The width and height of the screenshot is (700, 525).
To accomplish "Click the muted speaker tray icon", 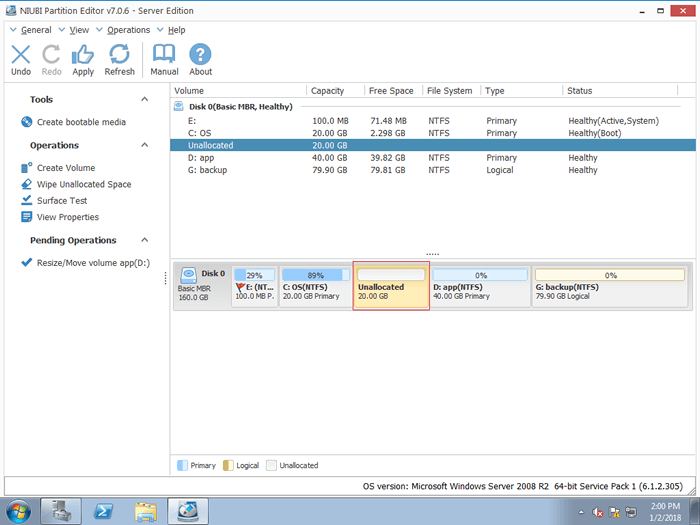I will [598, 512].
